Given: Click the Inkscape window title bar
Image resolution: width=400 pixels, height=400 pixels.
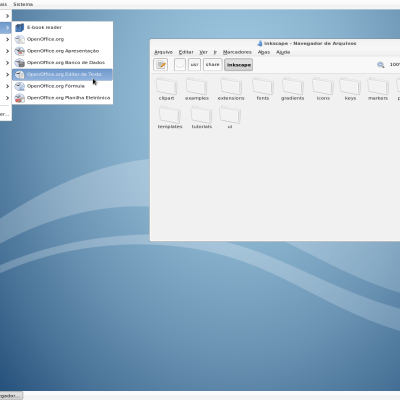Looking at the screenshot, I should point(275,43).
